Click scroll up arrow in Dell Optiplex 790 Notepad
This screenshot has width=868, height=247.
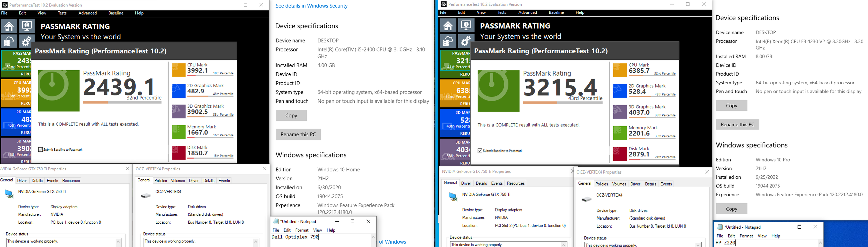click(x=373, y=237)
